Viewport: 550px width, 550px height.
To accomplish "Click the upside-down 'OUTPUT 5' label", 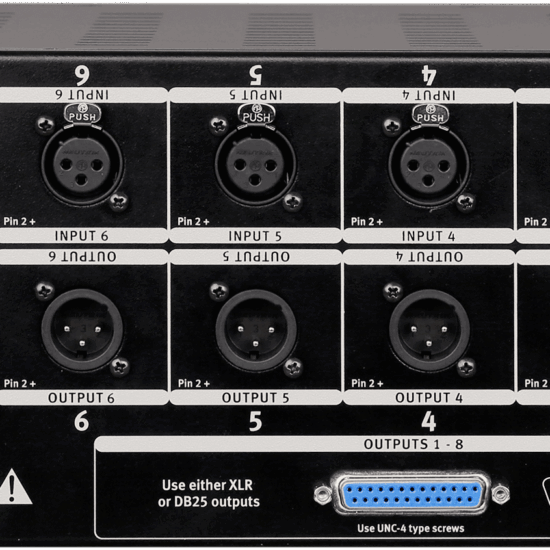I will 256,257.
